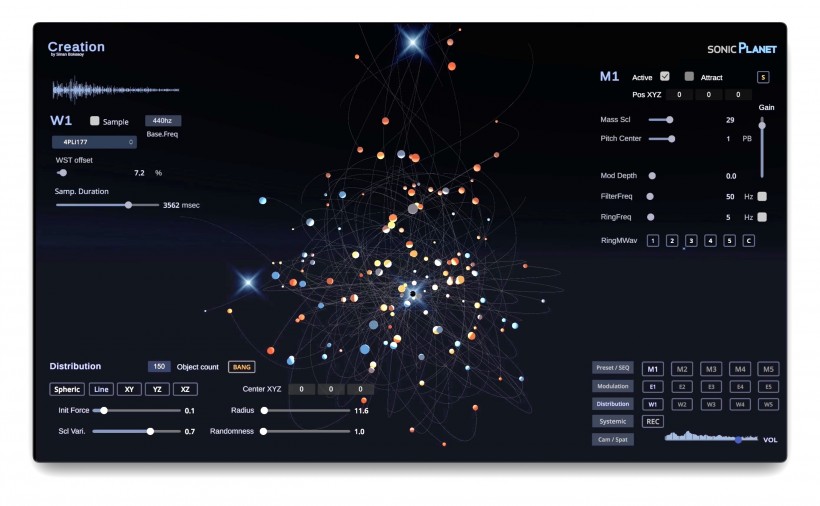Click the Radius slider handle
The width and height of the screenshot is (820, 506).
click(264, 410)
